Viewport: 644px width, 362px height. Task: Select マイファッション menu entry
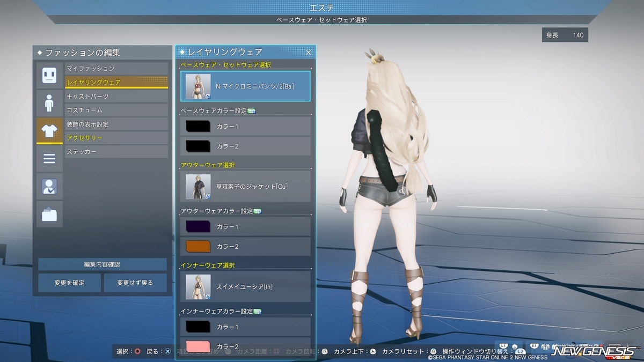coord(116,69)
